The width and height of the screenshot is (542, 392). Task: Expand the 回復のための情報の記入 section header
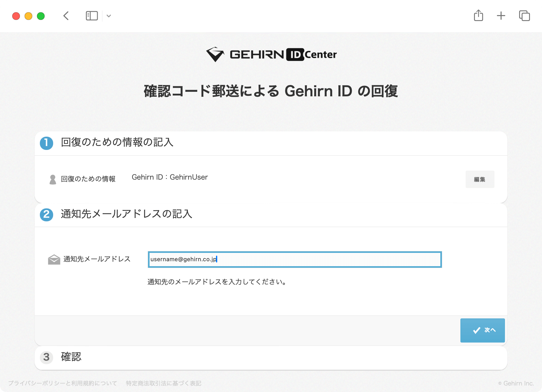pyautogui.click(x=117, y=143)
